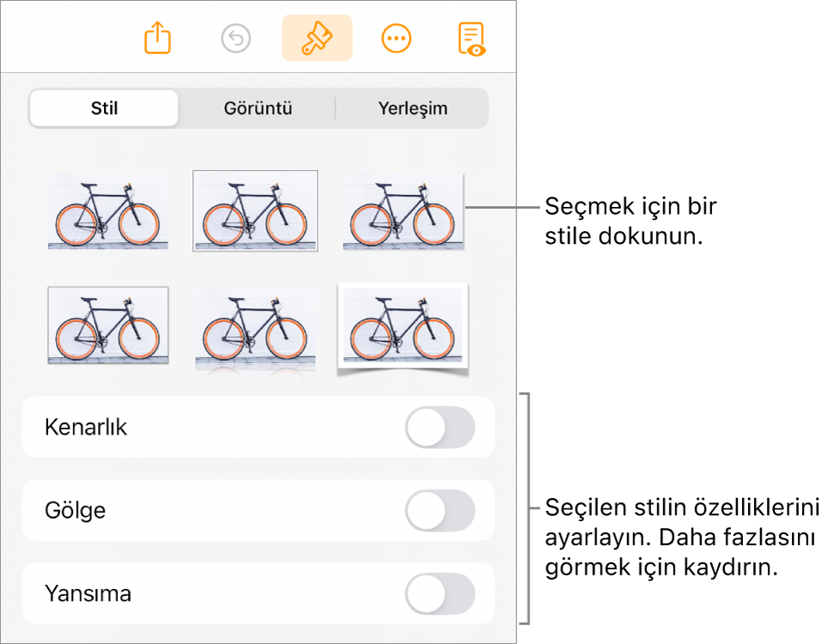This screenshot has height=644, width=828.
Task: Tap the Share icon in toolbar
Action: tap(157, 38)
